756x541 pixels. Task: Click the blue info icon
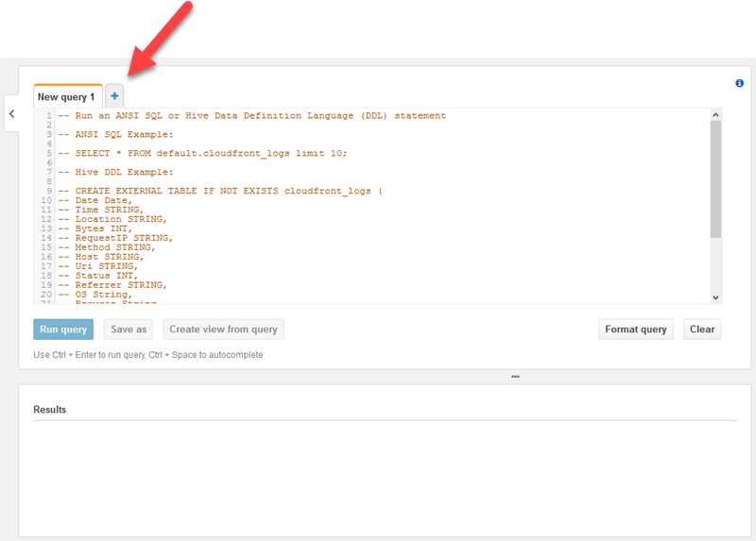[x=739, y=83]
